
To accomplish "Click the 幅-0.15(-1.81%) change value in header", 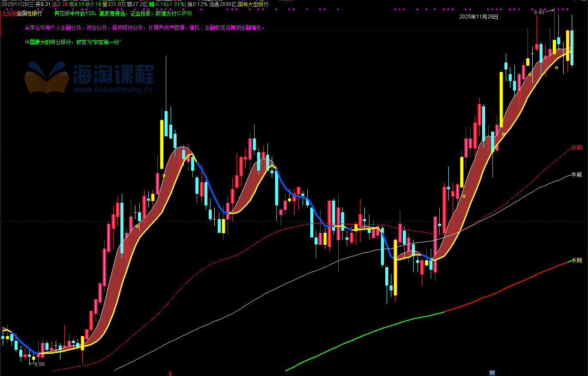I will pyautogui.click(x=167, y=4).
